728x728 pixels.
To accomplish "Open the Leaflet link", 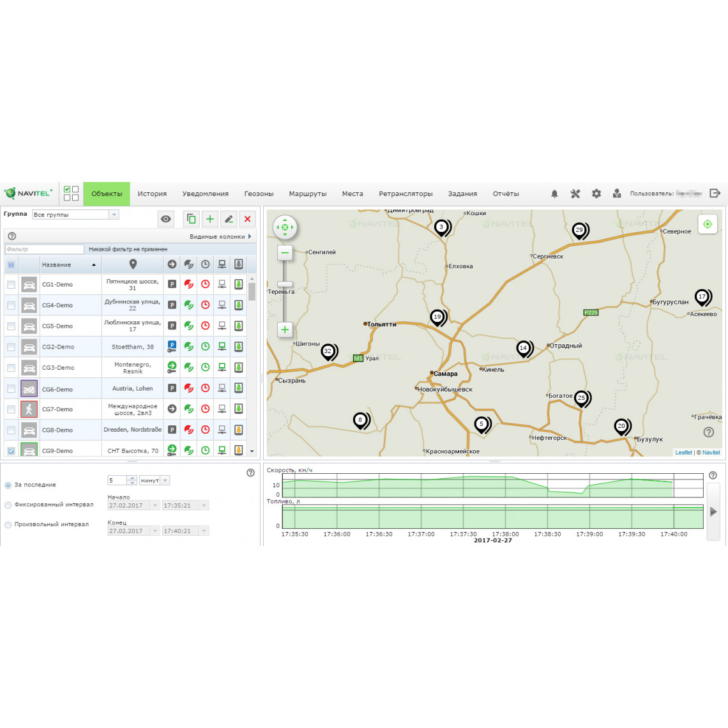I will pos(683,452).
